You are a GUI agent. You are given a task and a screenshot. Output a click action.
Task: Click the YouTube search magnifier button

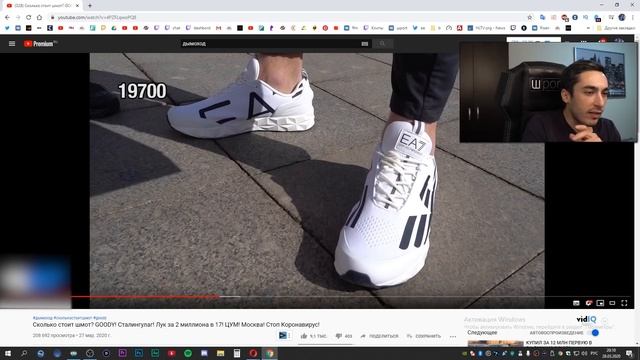tap(382, 44)
